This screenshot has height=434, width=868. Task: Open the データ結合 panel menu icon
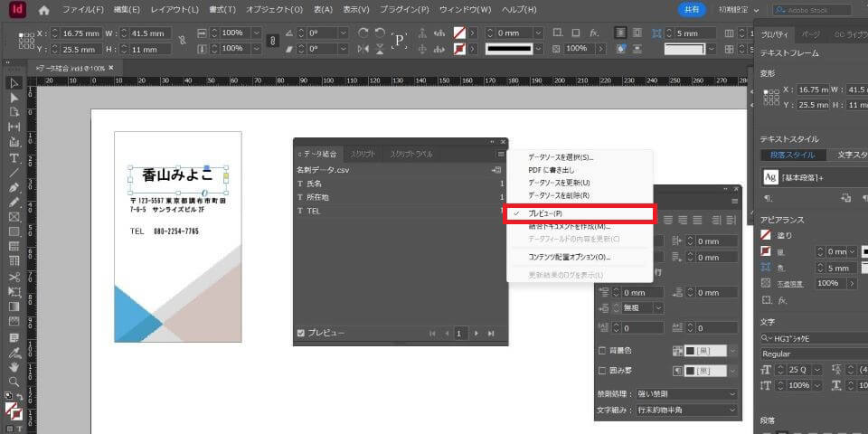[x=500, y=155]
